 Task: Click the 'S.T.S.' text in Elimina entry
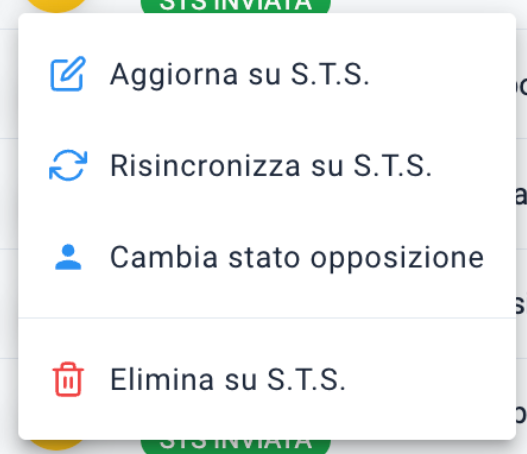[306, 379]
